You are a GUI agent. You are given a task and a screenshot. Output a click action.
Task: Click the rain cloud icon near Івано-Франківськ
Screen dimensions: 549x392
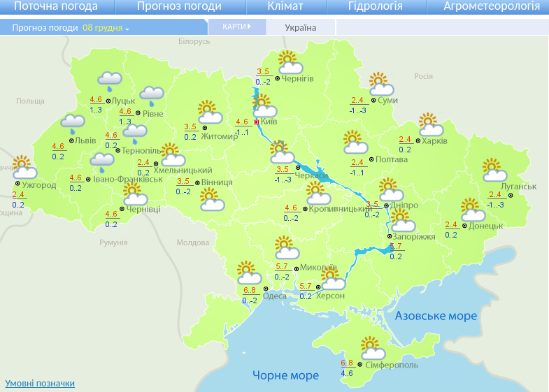[x=102, y=162]
